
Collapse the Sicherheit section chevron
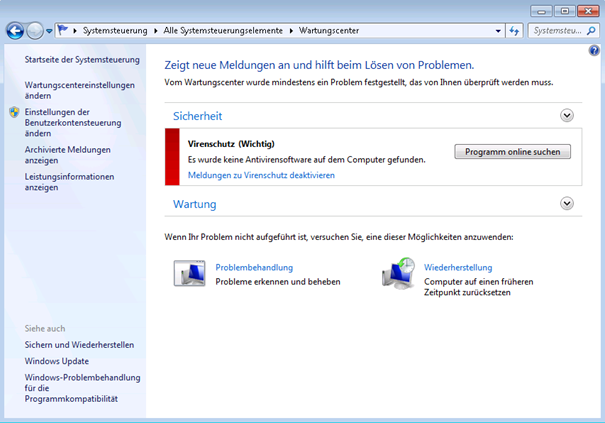click(x=567, y=115)
